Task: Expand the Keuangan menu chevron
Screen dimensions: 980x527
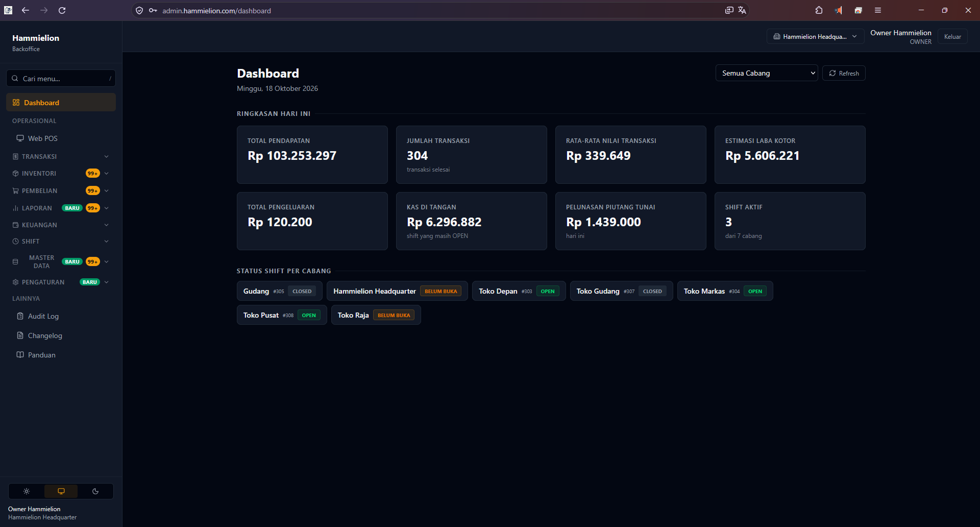Action: pos(106,225)
